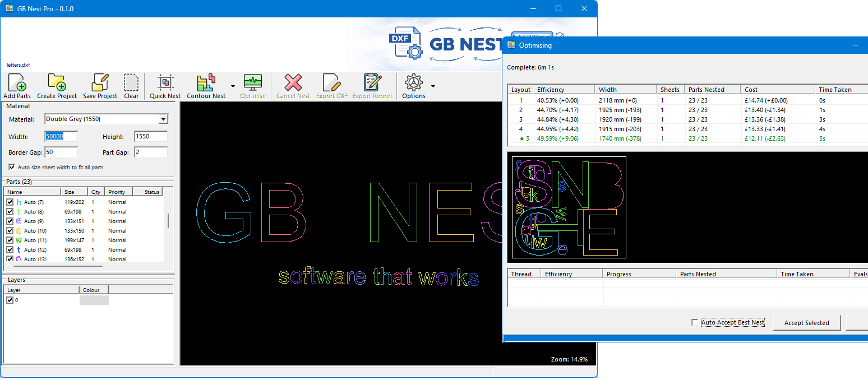Click the Save Project icon
The width and height of the screenshot is (868, 380).
click(x=100, y=83)
